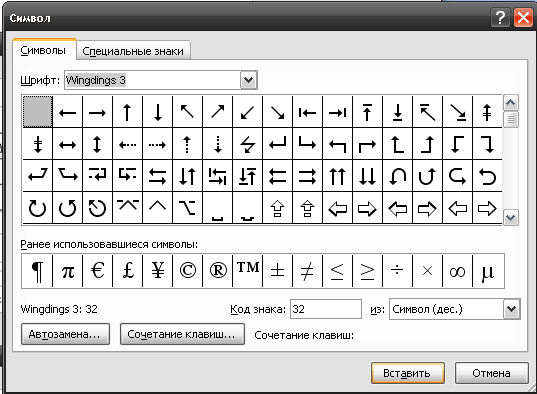Choose the double left arrows symbol
The width and height of the screenshot is (537, 394).
tap(277, 176)
